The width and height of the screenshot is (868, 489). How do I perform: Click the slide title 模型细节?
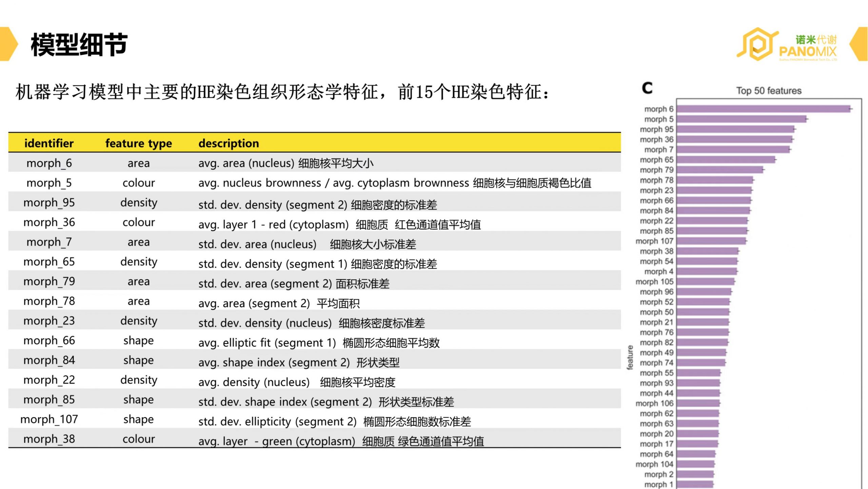(x=79, y=45)
